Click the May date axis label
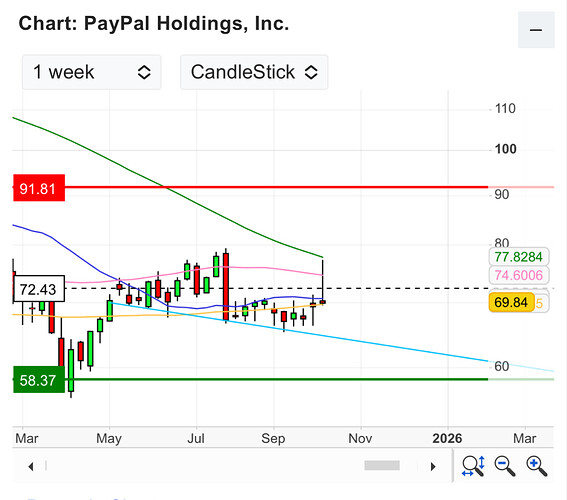Image resolution: width=567 pixels, height=500 pixels. 109,439
